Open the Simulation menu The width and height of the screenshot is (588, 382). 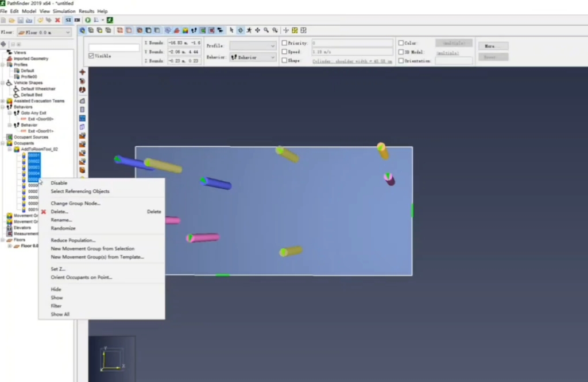(64, 11)
